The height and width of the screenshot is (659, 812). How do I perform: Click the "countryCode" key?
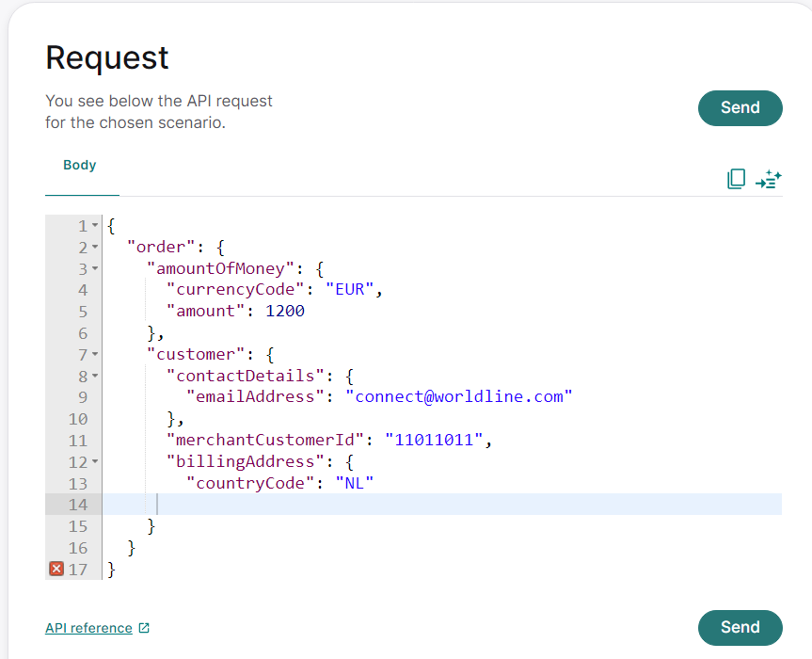coord(250,483)
